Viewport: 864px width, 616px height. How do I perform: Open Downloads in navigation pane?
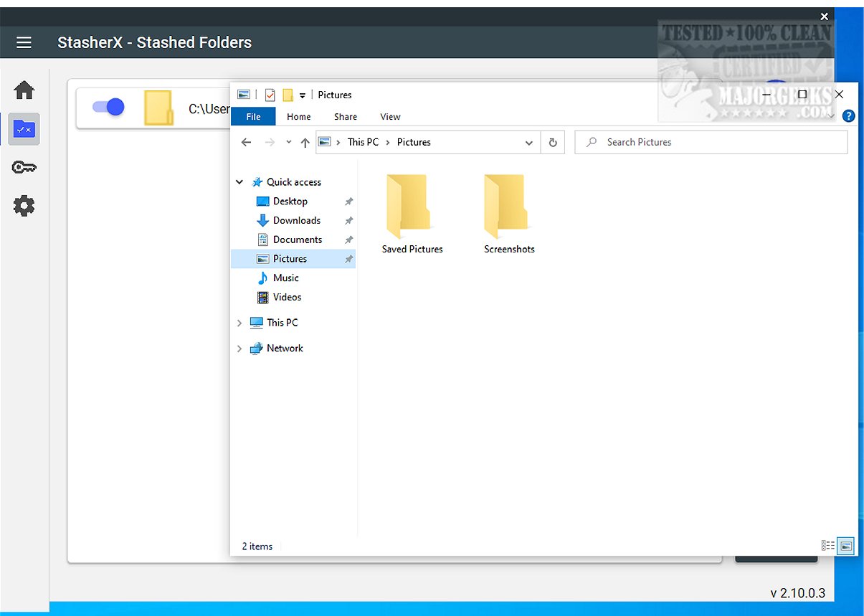pyautogui.click(x=297, y=220)
